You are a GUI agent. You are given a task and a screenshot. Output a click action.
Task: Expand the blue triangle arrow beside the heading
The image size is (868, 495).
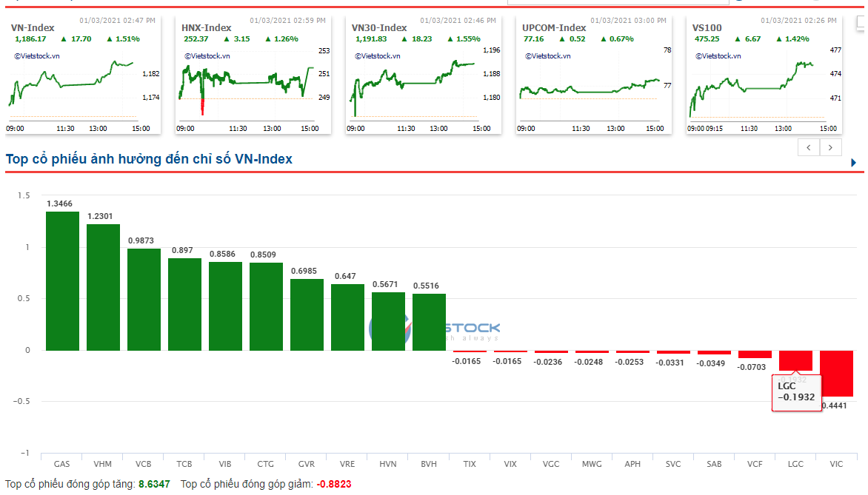[854, 163]
